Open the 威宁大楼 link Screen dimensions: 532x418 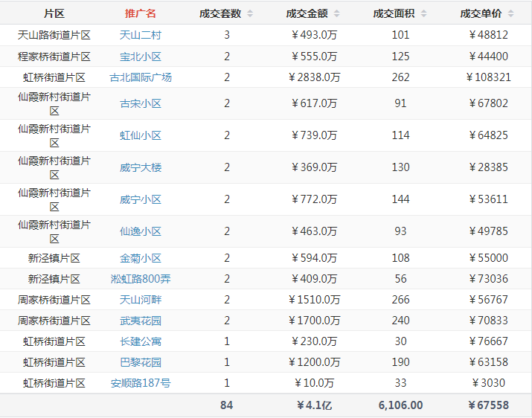141,167
